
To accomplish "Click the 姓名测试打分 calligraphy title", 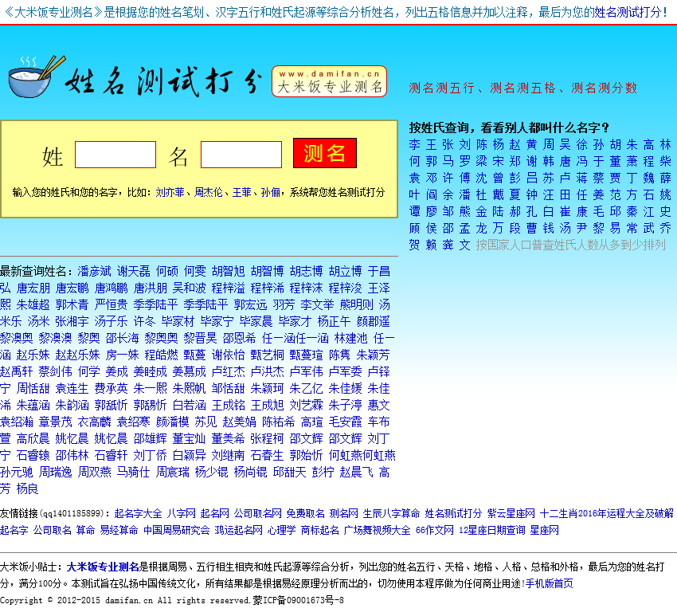I will tap(164, 81).
